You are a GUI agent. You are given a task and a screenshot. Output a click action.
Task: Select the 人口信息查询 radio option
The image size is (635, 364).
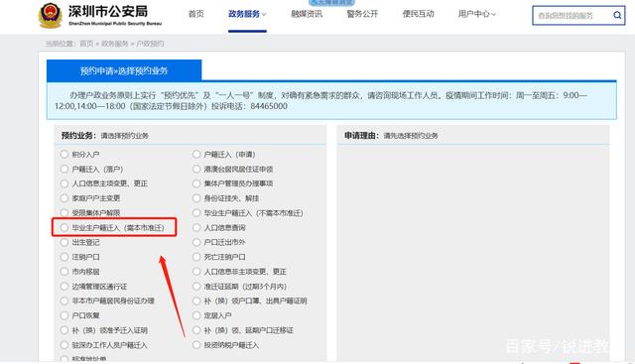[x=196, y=227]
